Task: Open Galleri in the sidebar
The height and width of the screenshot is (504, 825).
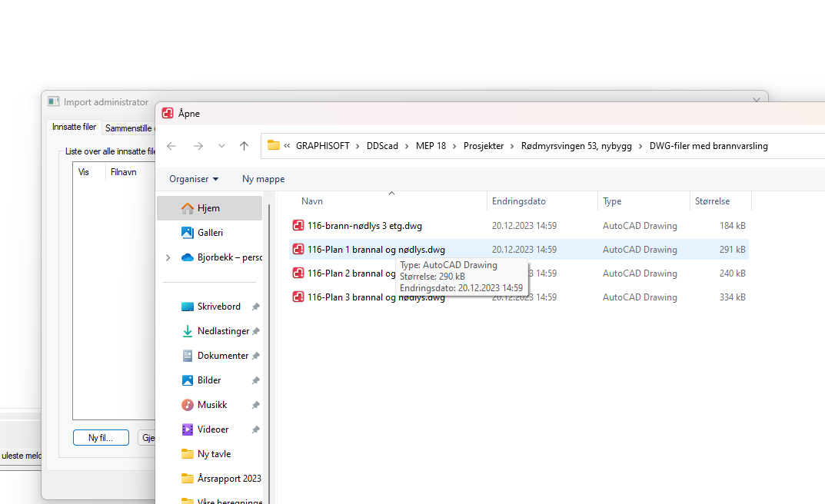Action: [210, 233]
